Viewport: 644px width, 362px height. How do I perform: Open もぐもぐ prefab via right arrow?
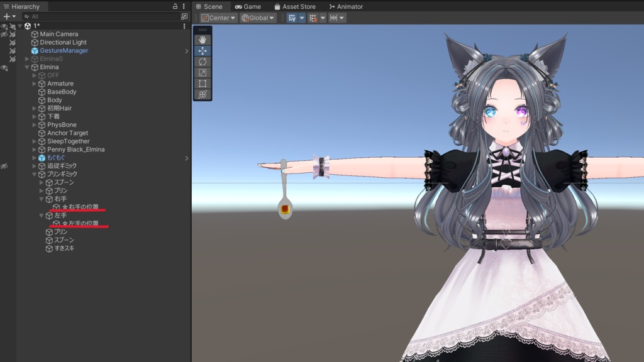point(186,158)
